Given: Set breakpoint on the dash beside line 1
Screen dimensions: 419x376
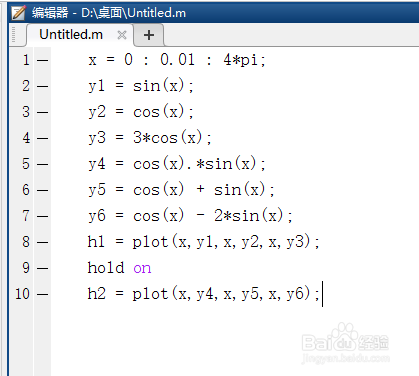Looking at the screenshot, I should pos(42,61).
